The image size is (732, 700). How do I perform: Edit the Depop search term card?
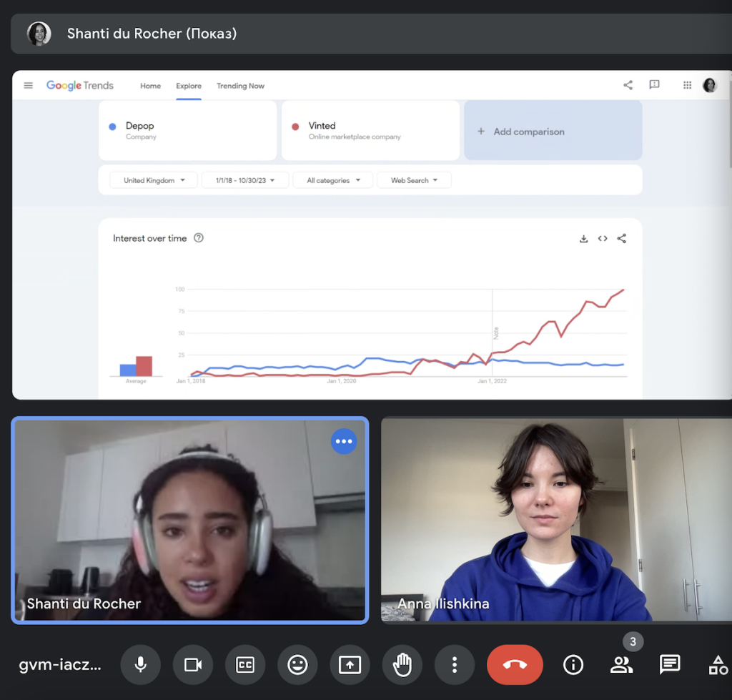pos(188,131)
